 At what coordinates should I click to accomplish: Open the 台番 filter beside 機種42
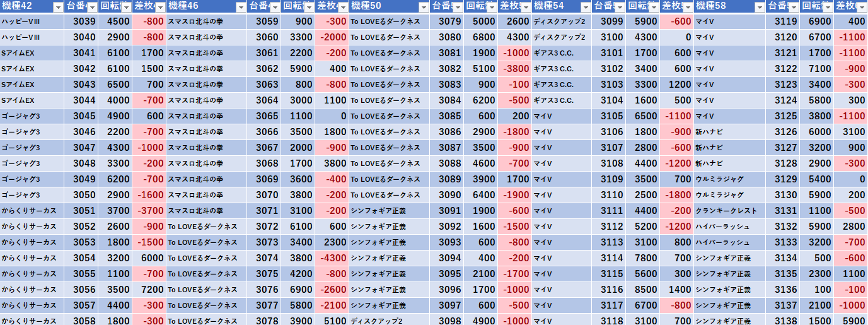(92, 7)
